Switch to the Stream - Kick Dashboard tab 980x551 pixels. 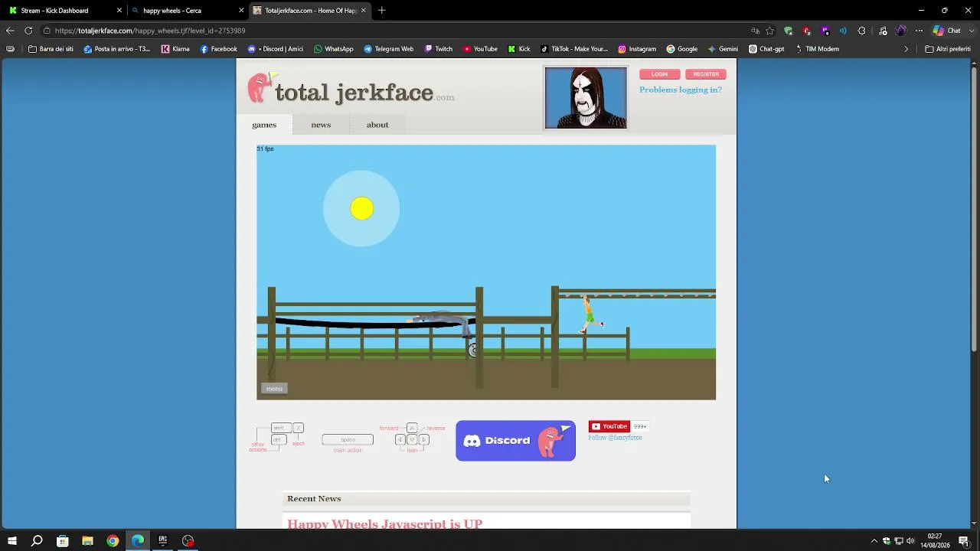pos(60,11)
